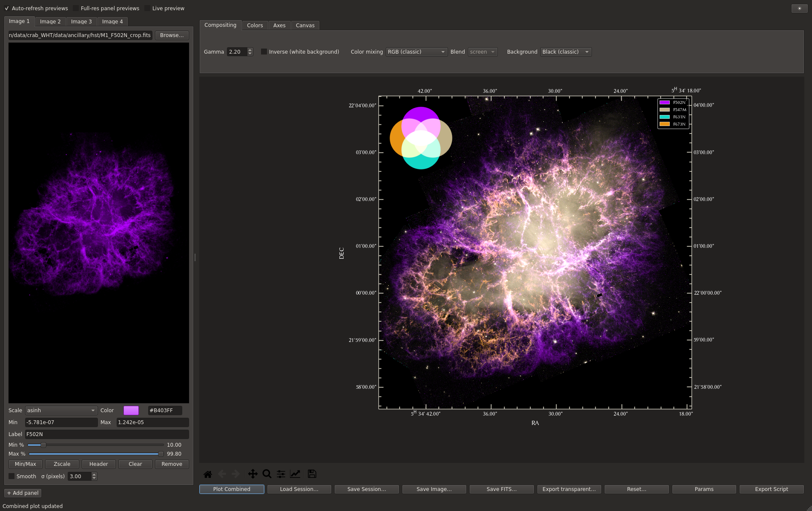Click the Min value input field
812x511 pixels.
tap(61, 422)
